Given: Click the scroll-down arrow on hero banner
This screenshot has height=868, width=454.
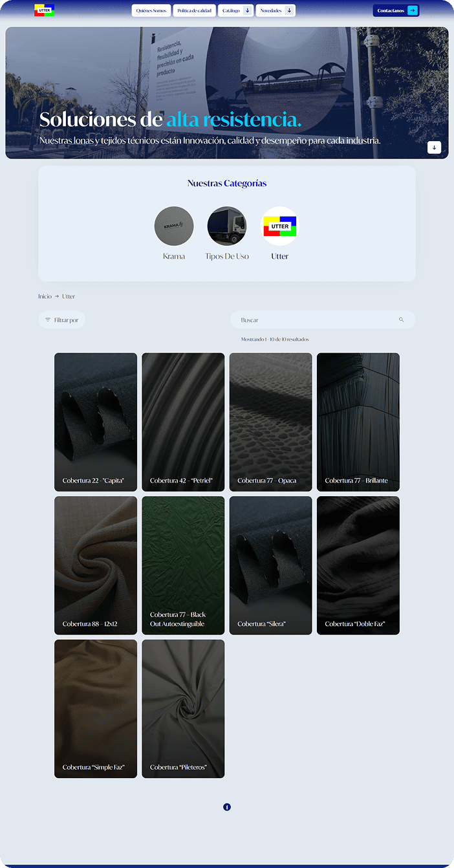Looking at the screenshot, I should tap(434, 147).
